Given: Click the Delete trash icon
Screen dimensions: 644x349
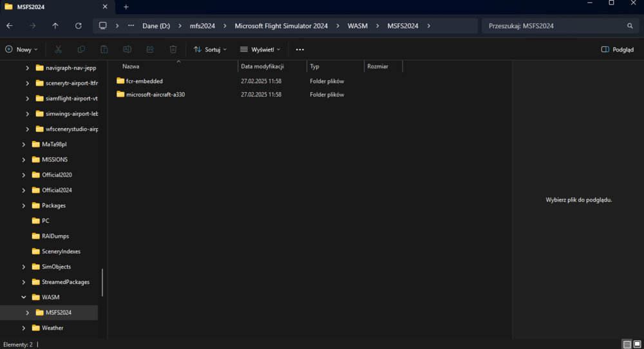Looking at the screenshot, I should coord(173,50).
